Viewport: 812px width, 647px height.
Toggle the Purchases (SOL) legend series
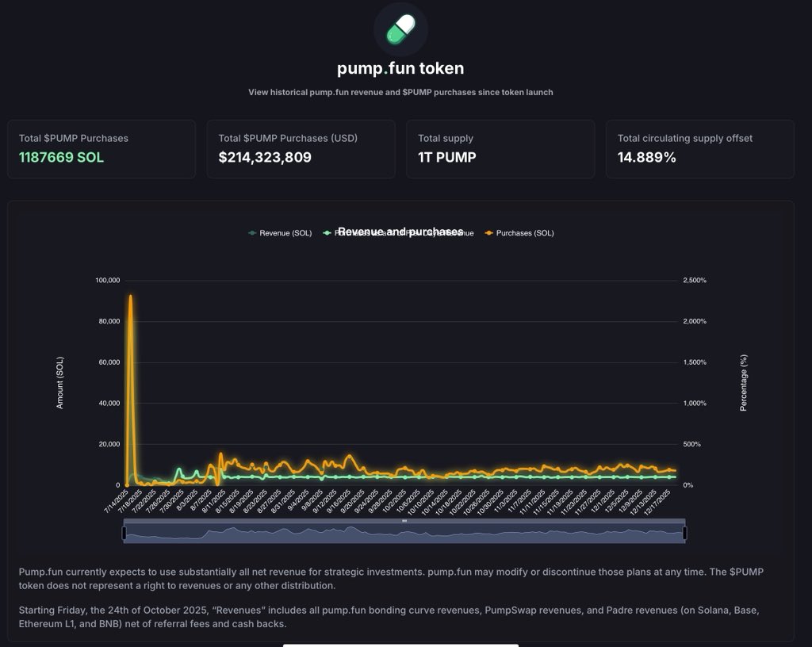click(519, 233)
